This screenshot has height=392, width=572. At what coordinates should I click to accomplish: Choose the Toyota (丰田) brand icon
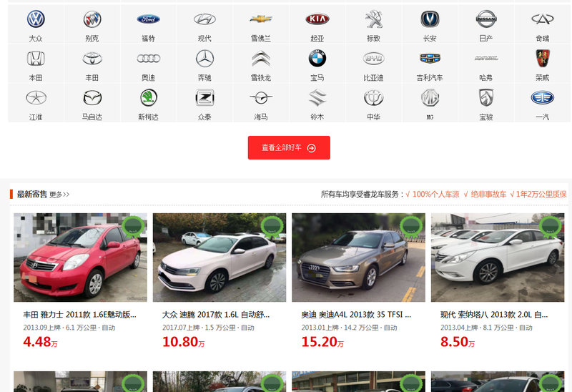92,59
